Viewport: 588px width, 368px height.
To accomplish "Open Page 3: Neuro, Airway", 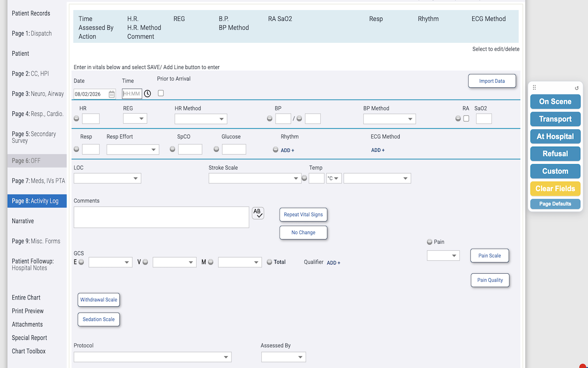I will [38, 94].
